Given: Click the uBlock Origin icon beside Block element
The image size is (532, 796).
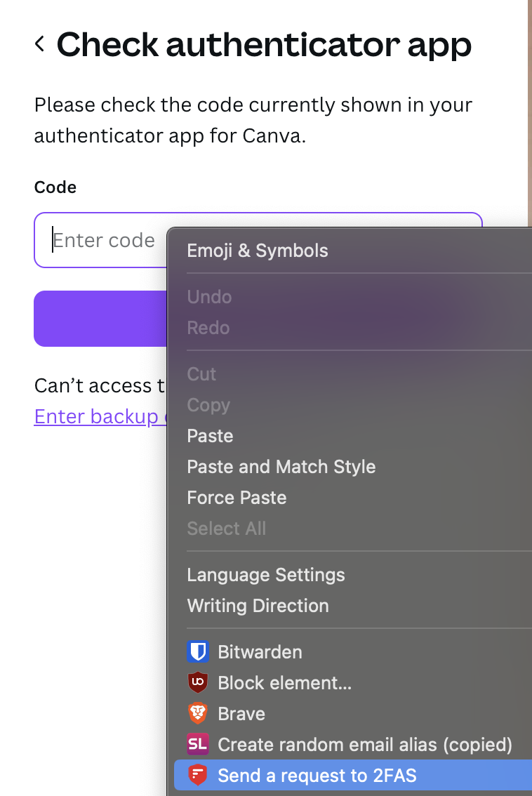Looking at the screenshot, I should 198,682.
